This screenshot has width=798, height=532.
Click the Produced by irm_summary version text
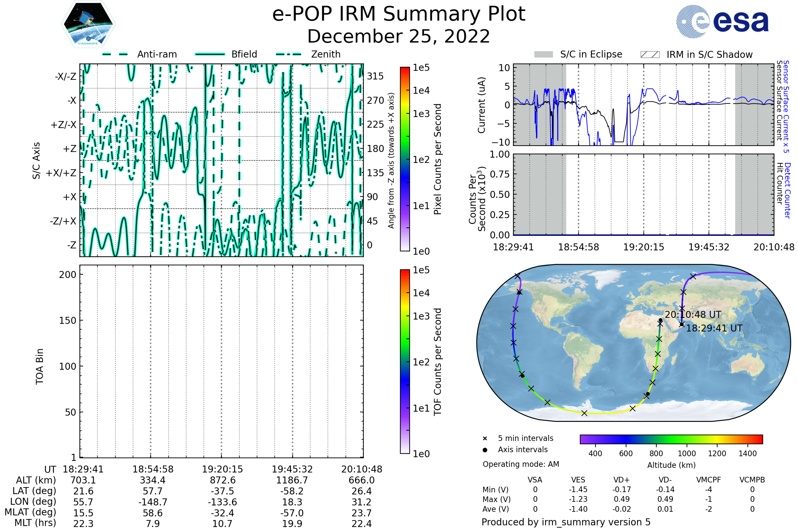point(566,522)
